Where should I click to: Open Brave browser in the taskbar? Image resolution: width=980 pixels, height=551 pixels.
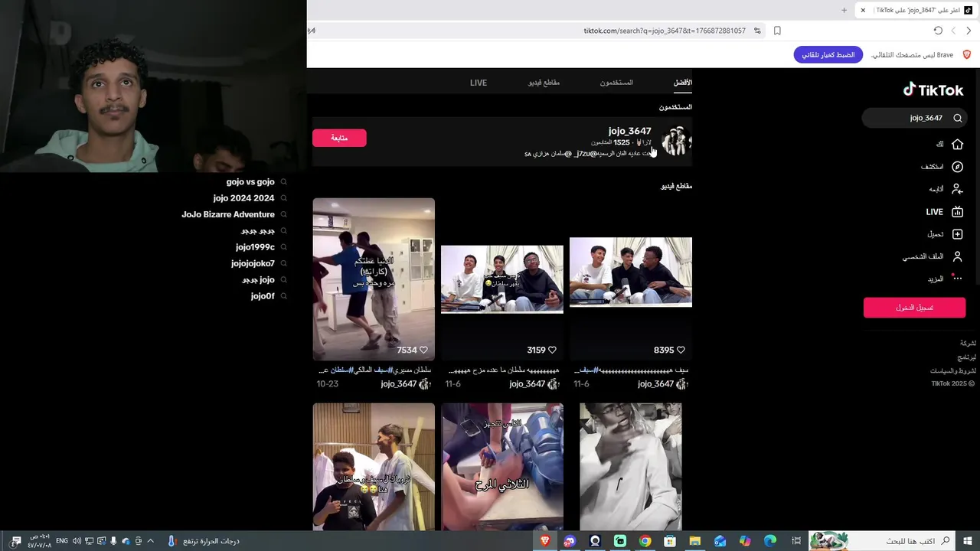coord(545,541)
